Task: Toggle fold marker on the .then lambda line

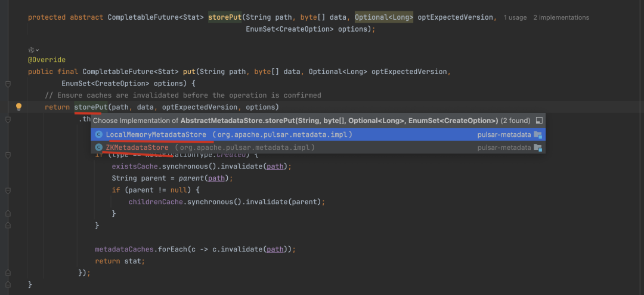Action: [7, 119]
